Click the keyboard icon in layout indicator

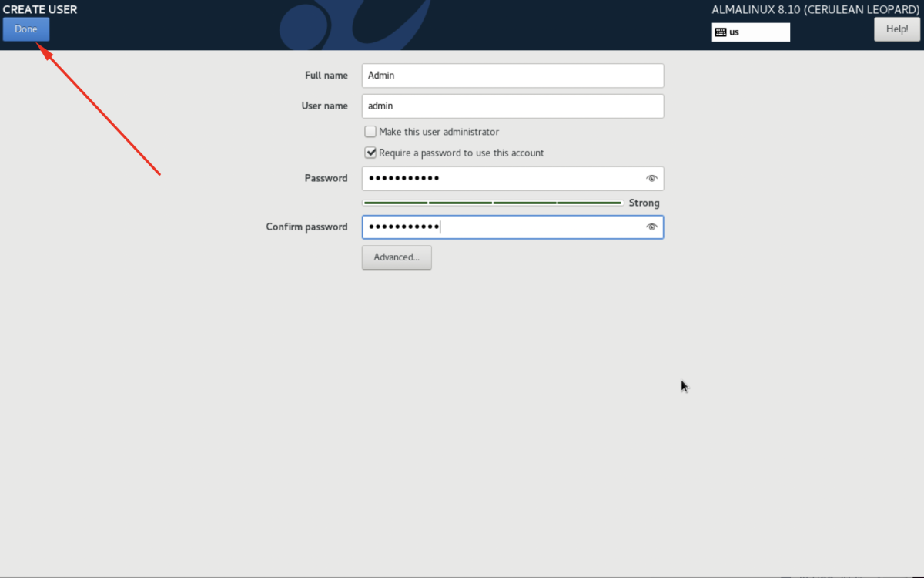pos(720,32)
